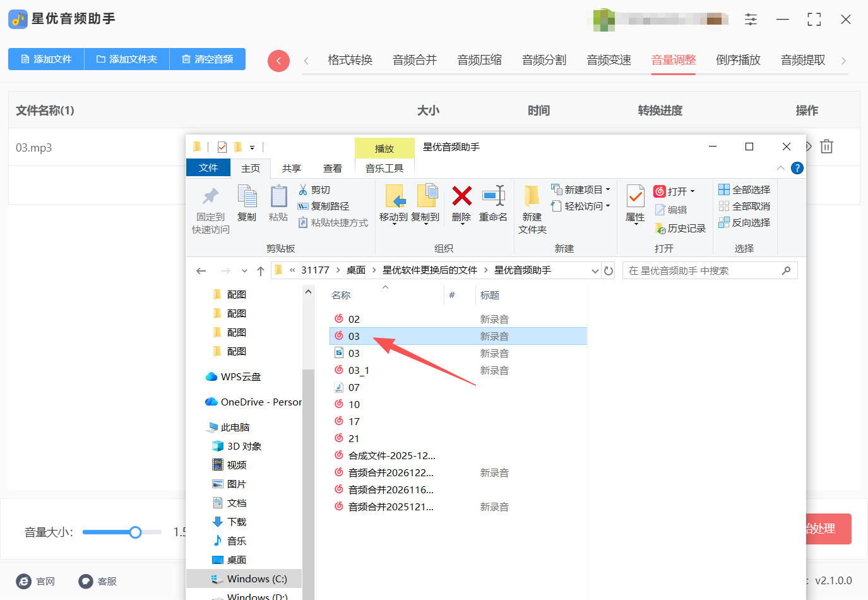This screenshot has height=600, width=868.
Task: Adjust the 音量大小 slider handle
Action: click(135, 532)
